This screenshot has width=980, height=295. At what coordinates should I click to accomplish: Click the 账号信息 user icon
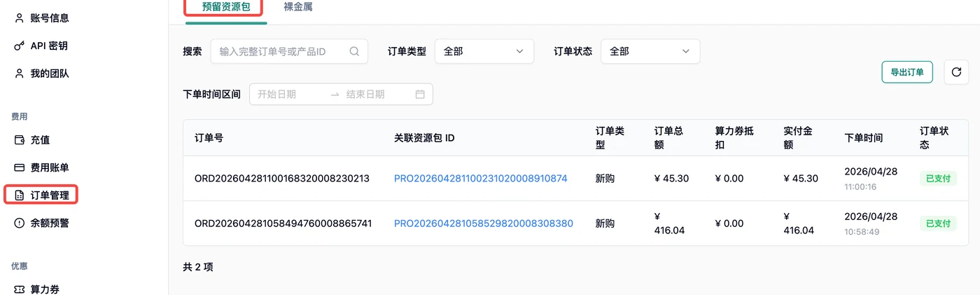20,18
